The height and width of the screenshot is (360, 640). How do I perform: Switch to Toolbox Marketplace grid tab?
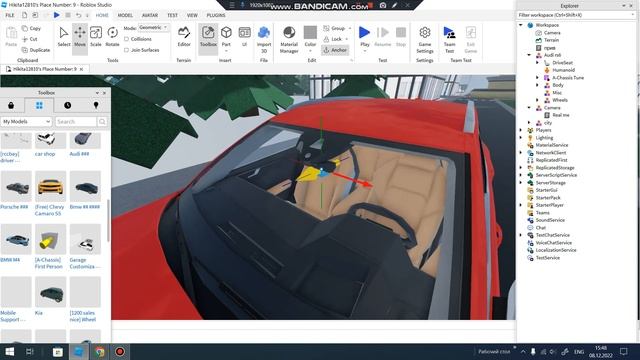pyautogui.click(x=39, y=105)
